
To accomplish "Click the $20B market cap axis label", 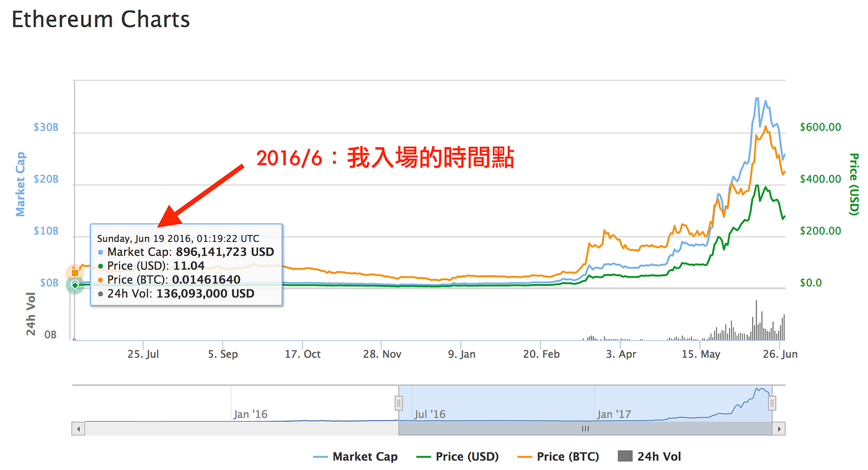I will [45, 179].
